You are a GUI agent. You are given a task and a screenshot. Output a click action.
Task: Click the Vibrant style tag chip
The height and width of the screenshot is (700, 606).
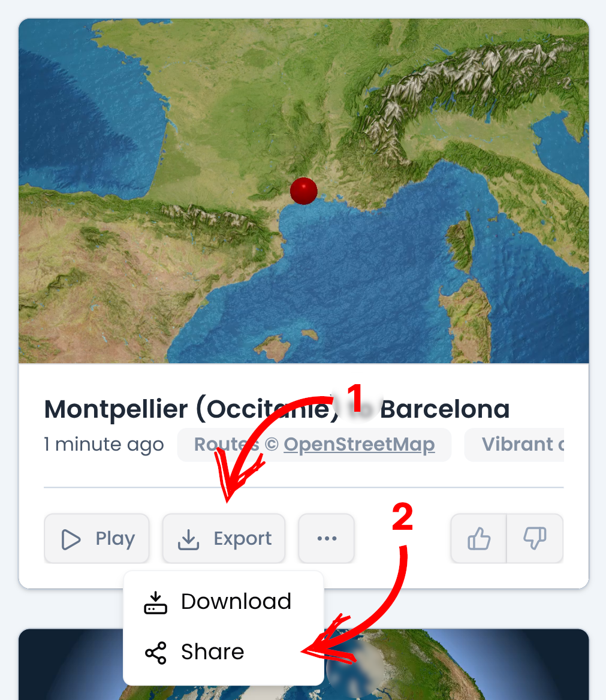514,445
